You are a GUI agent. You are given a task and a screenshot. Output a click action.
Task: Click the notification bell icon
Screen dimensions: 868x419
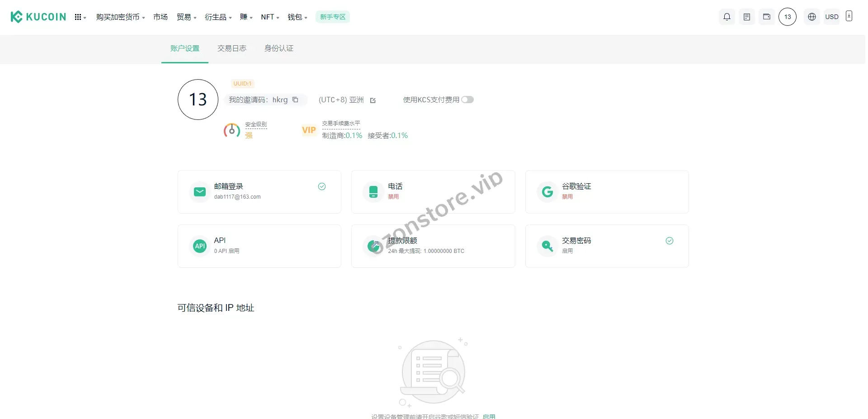pos(726,17)
